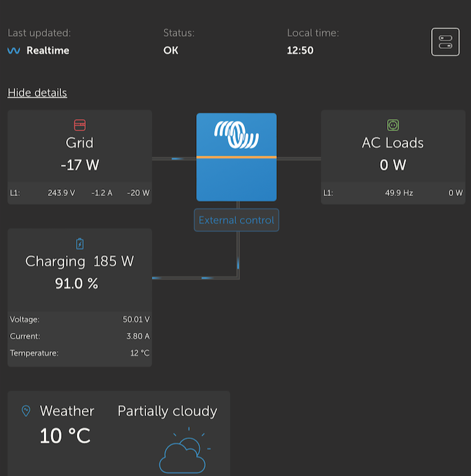Click the battery level 91.0 %

(77, 284)
